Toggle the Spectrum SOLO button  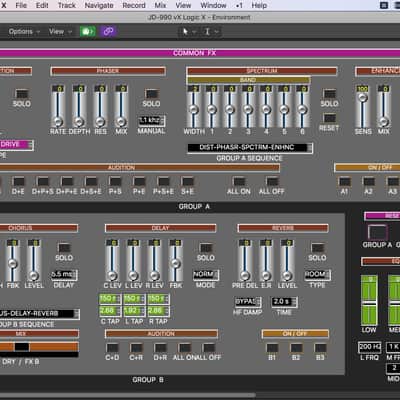click(330, 94)
